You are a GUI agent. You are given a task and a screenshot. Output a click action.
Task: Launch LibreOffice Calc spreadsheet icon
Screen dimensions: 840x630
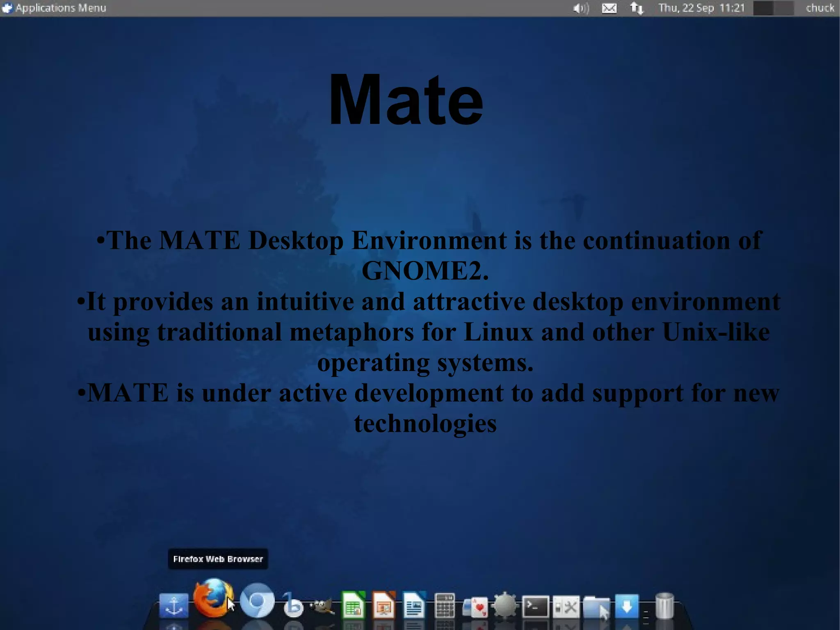pos(353,605)
